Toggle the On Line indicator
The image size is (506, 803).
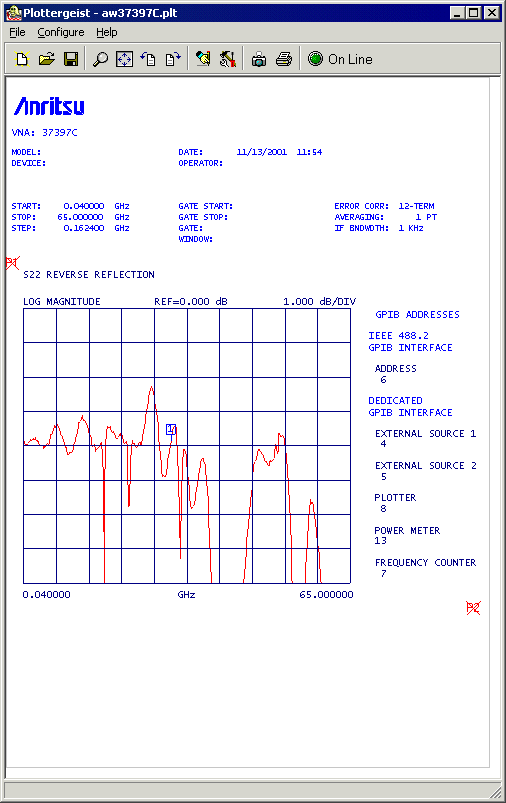click(340, 59)
